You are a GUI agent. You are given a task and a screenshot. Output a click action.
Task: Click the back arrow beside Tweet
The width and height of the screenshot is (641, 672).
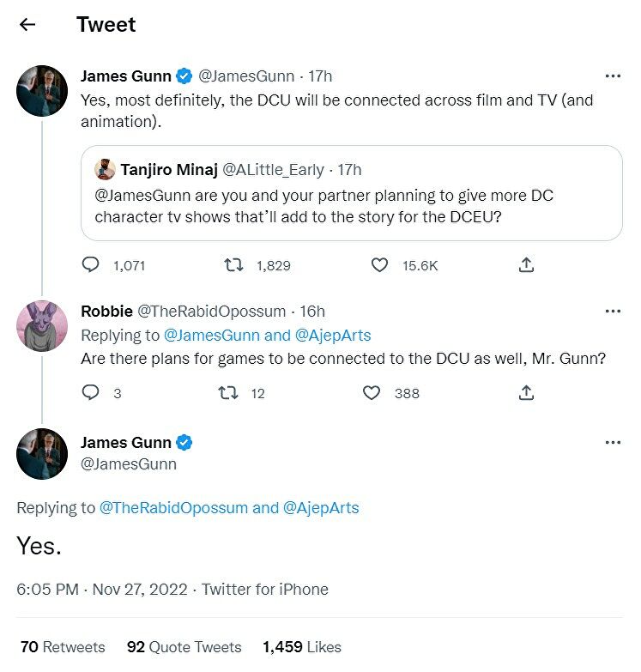tap(27, 24)
